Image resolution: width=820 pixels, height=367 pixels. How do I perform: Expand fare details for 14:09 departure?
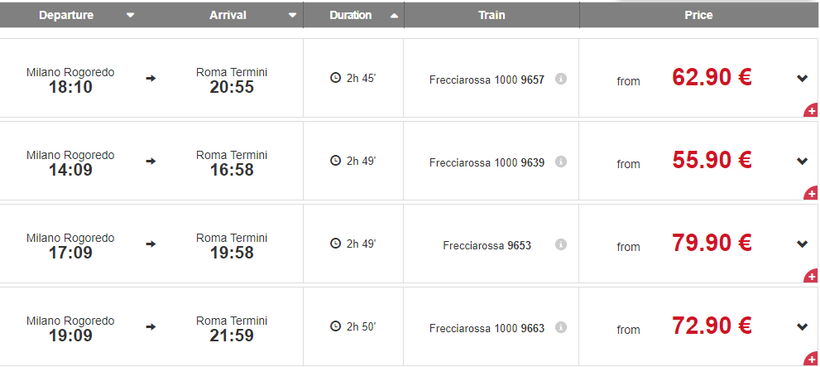(802, 161)
